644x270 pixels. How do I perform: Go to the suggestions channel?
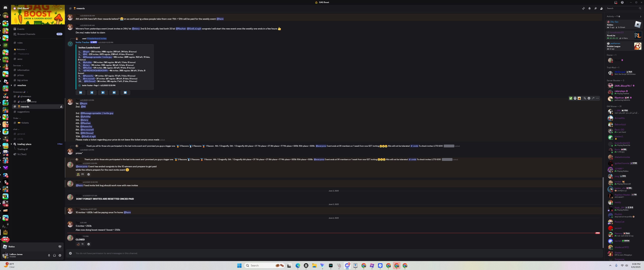pyautogui.click(x=38, y=112)
